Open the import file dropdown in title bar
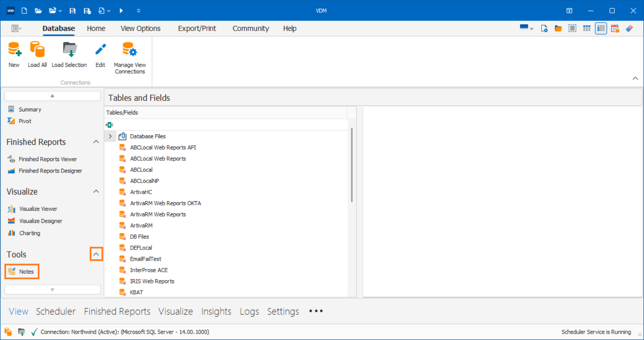The width and height of the screenshot is (644, 340). (x=104, y=11)
